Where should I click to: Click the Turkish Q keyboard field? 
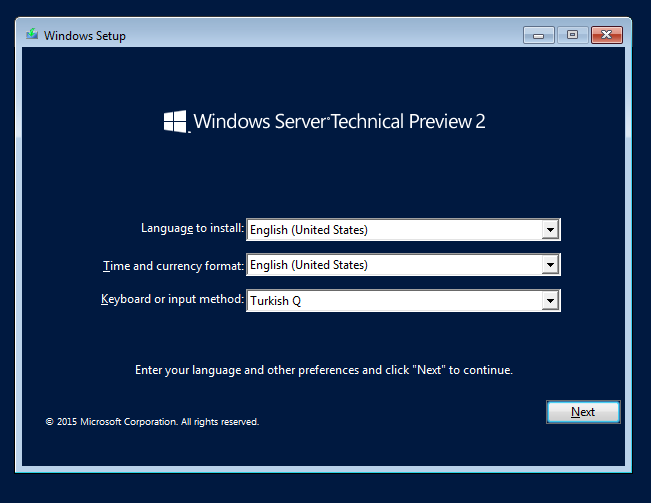coord(403,300)
